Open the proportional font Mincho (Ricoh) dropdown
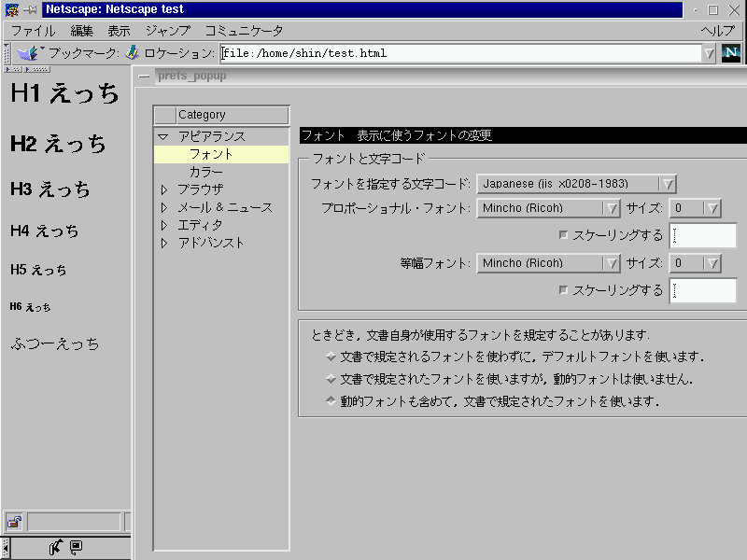The height and width of the screenshot is (560, 747). tap(548, 208)
